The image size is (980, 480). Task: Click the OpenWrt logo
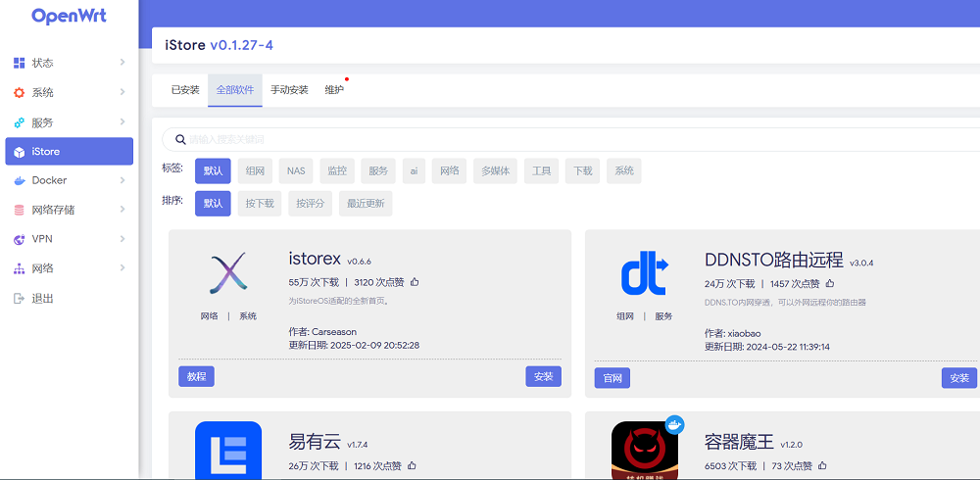point(69,16)
